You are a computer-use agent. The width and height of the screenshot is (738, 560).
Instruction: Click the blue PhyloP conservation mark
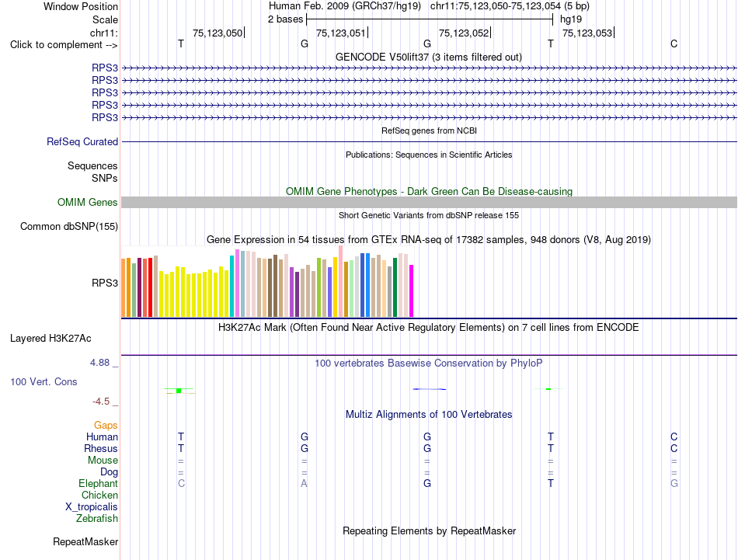coord(429,389)
